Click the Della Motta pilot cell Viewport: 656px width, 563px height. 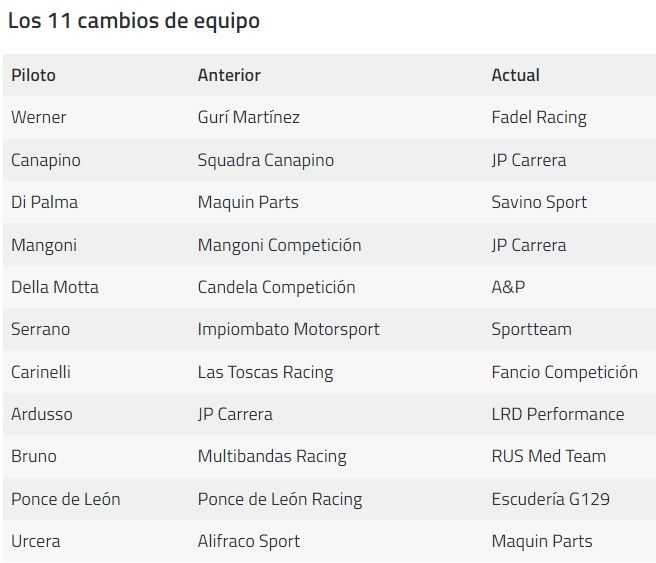click(x=55, y=287)
